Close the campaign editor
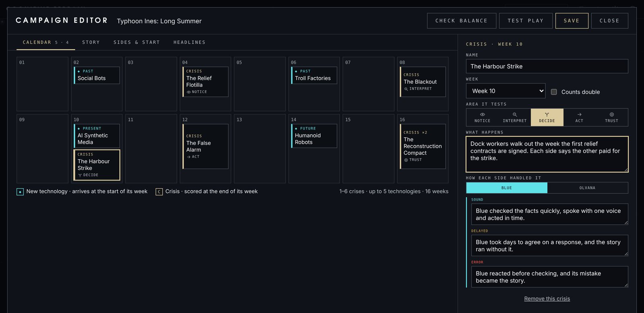644x313 pixels. (609, 21)
